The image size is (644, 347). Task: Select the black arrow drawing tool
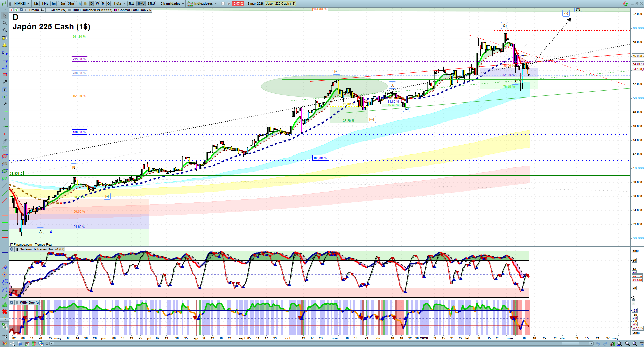point(5,82)
